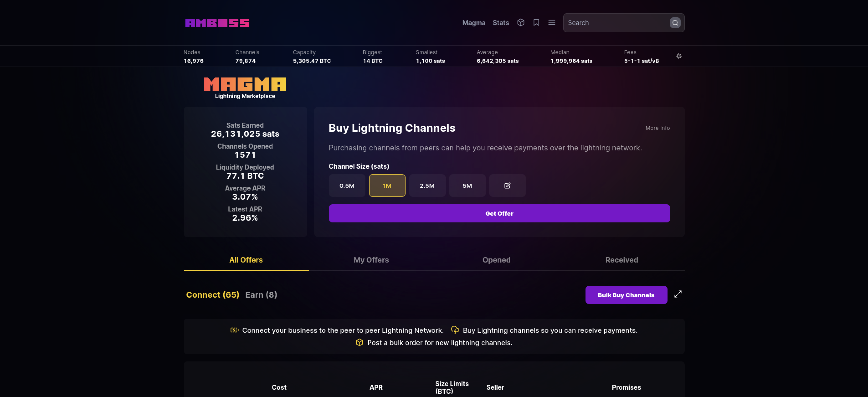Image resolution: width=868 pixels, height=397 pixels.
Task: Click the Amboss logo
Action: (217, 23)
